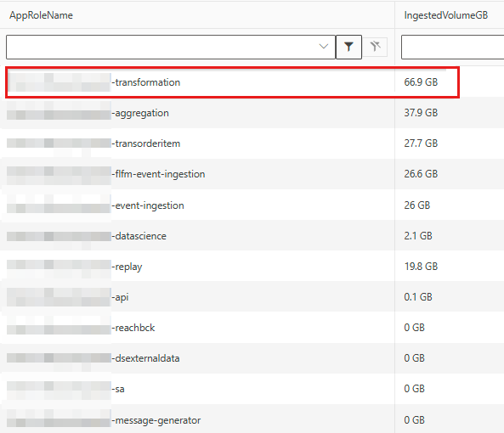Click the 0 GB value for dsexternaldata
The image size is (504, 433).
point(414,358)
